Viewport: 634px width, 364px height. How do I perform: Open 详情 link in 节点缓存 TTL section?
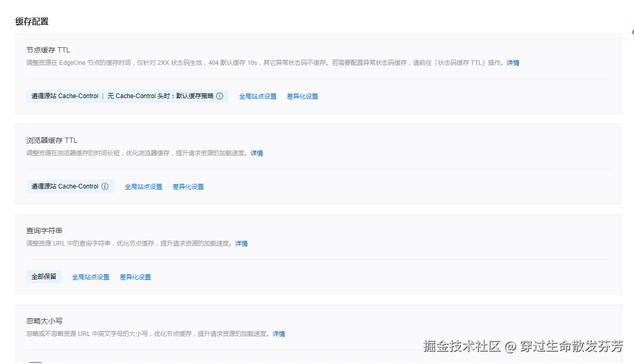click(512, 63)
